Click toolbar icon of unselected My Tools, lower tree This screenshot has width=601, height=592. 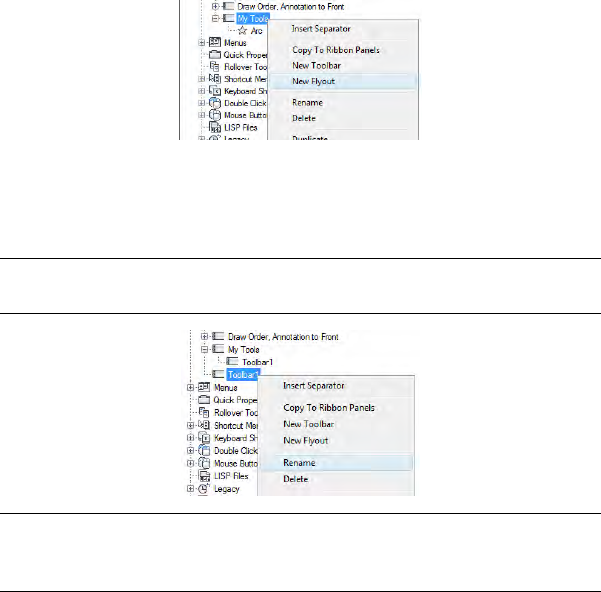(x=218, y=349)
